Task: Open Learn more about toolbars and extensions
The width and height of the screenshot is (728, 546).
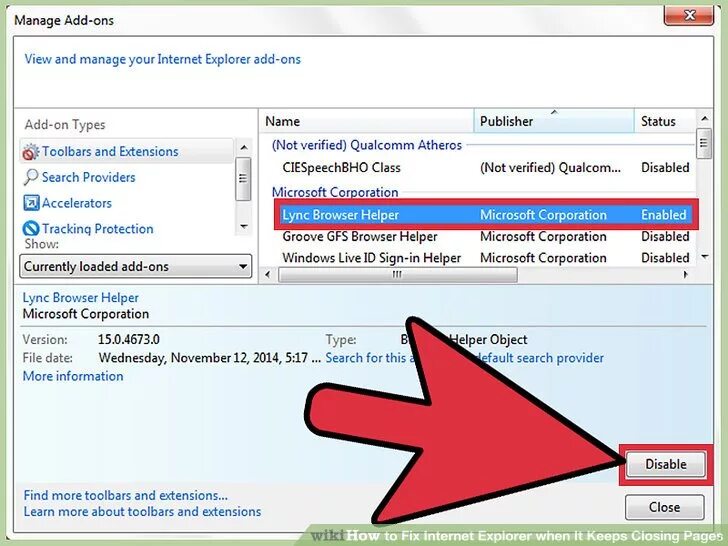Action: 142,512
